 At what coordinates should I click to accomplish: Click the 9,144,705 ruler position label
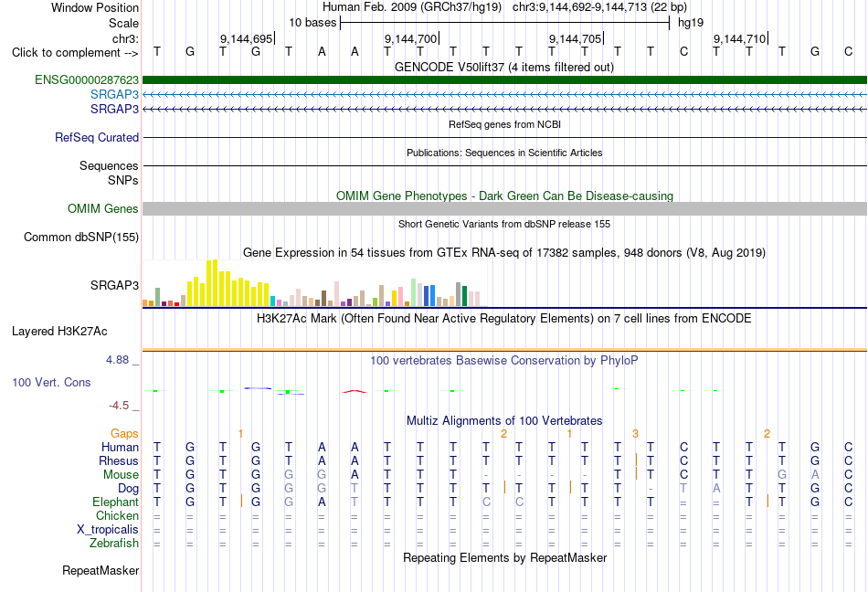tap(575, 38)
